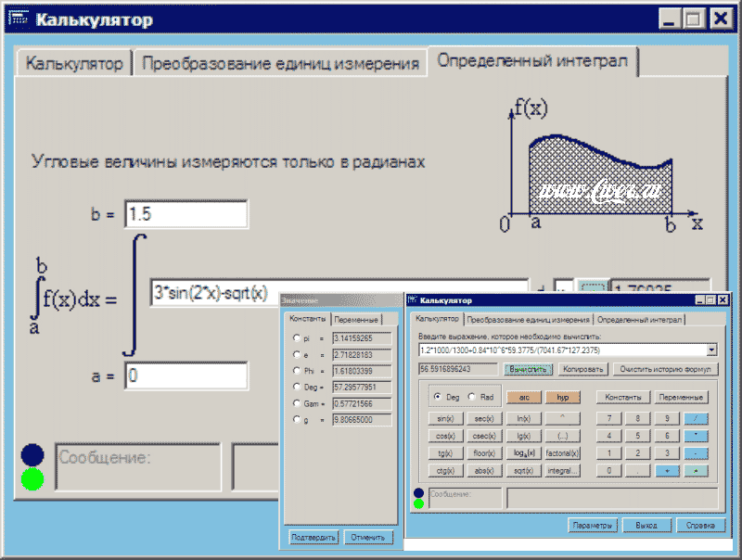742x560 pixels.
Task: Click the result field 56.5916896243
Action: point(458,369)
